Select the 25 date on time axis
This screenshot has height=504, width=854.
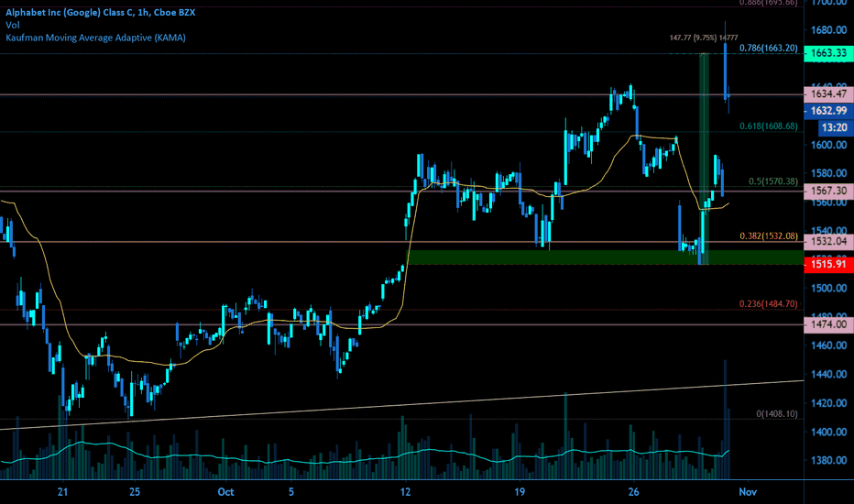tap(135, 492)
